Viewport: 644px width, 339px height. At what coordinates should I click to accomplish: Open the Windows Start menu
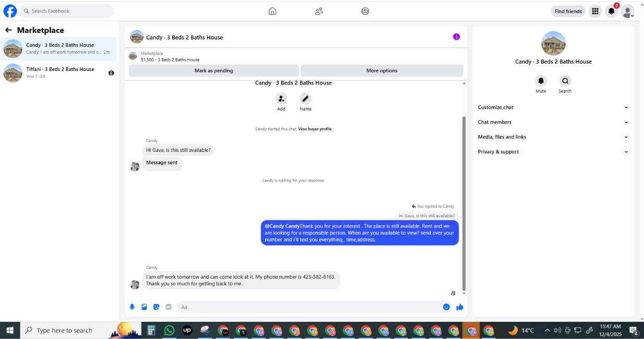point(9,330)
